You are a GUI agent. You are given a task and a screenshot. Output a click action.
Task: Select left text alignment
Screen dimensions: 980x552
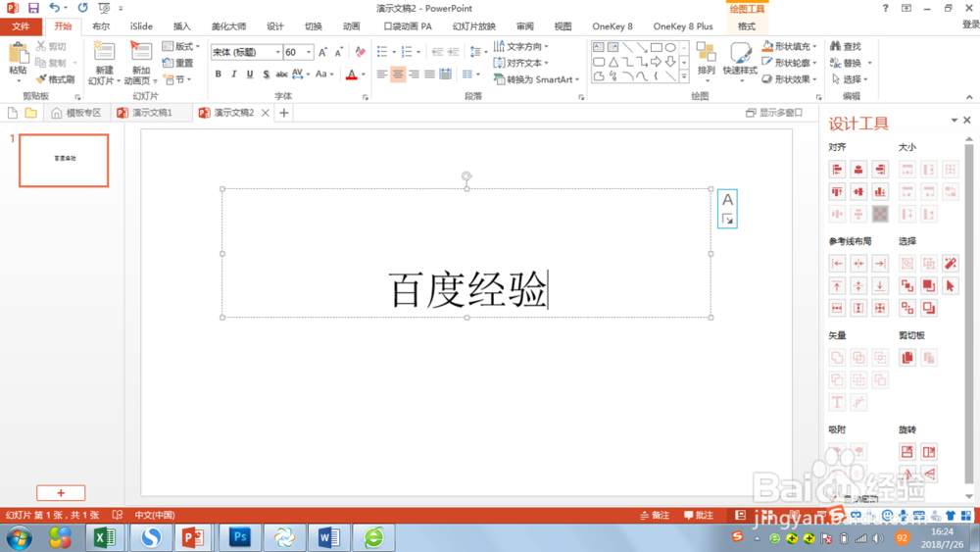(382, 74)
